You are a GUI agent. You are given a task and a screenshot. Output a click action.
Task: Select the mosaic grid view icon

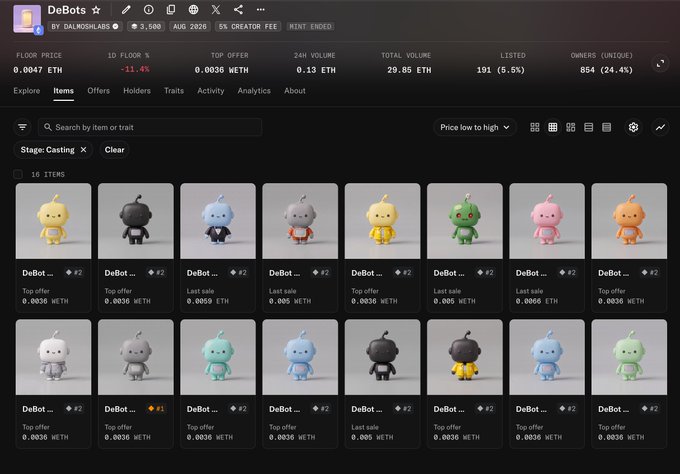571,127
